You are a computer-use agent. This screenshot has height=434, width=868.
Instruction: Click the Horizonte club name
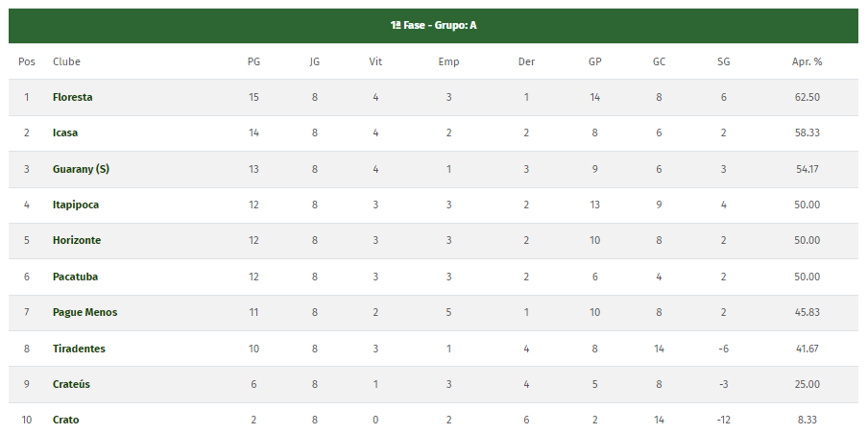click(x=77, y=240)
